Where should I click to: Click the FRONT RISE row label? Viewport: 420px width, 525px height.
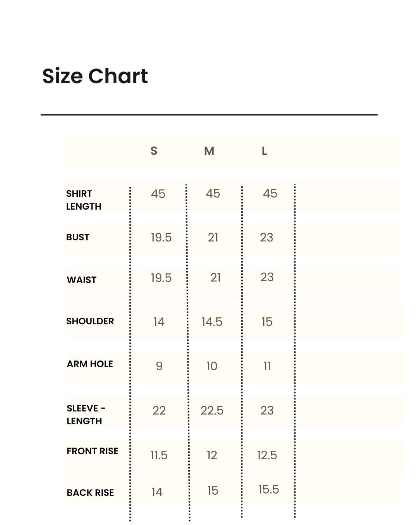93,451
